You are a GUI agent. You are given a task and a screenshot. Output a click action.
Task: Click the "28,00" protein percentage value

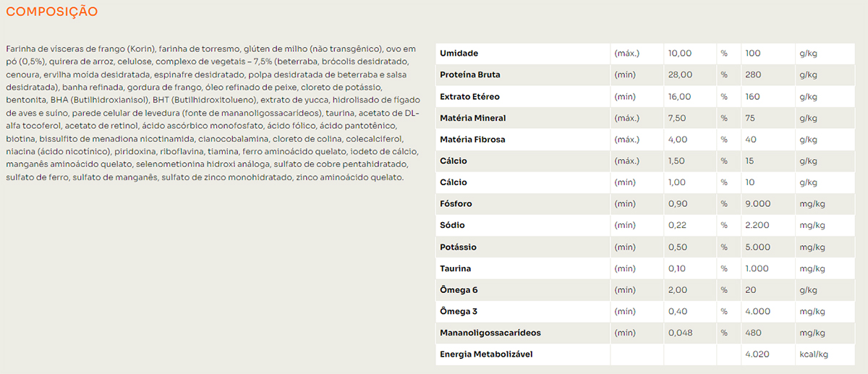pos(680,75)
